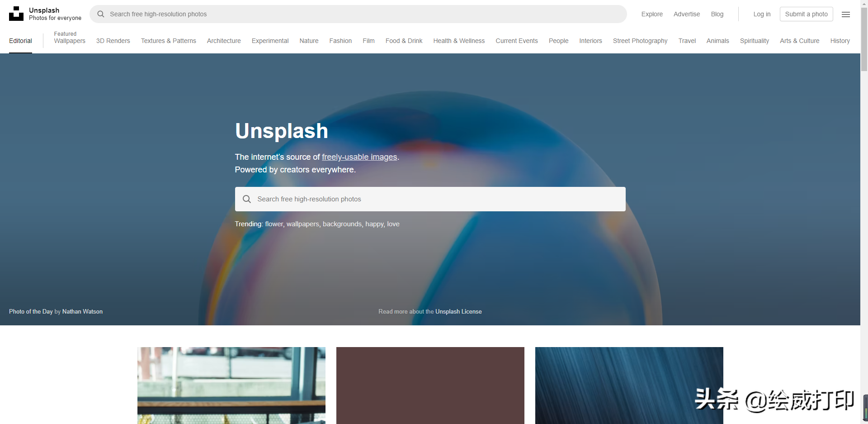Focus the top search photos field
868x424 pixels.
click(358, 14)
